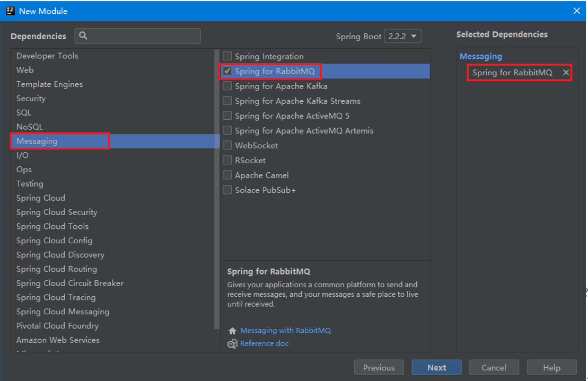Open the I/O category
Viewport: 588px width, 381px height.
tap(112, 155)
